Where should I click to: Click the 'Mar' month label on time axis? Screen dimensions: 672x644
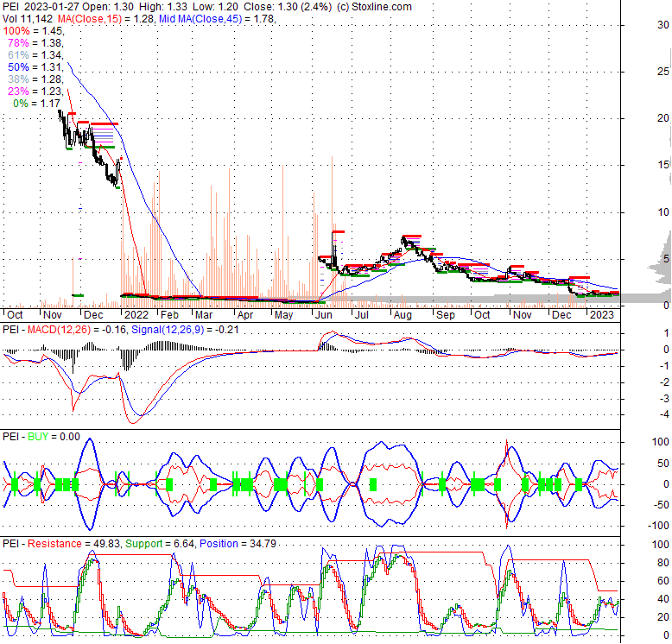pos(204,315)
